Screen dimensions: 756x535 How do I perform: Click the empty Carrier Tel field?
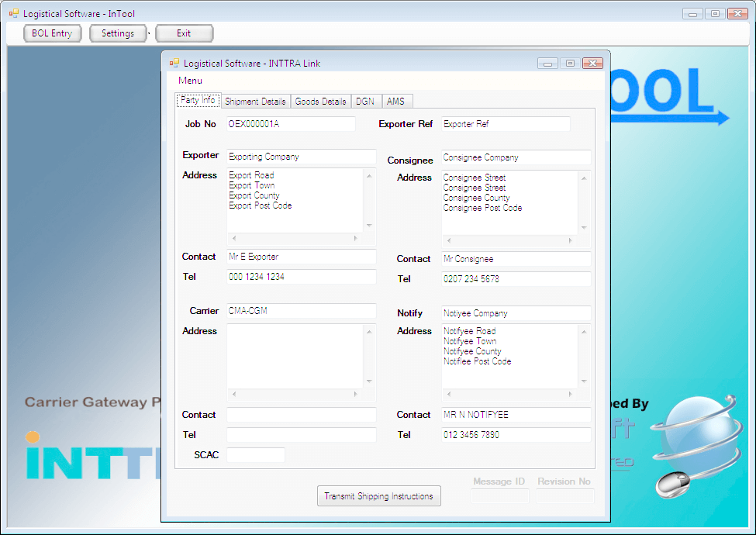pos(302,435)
